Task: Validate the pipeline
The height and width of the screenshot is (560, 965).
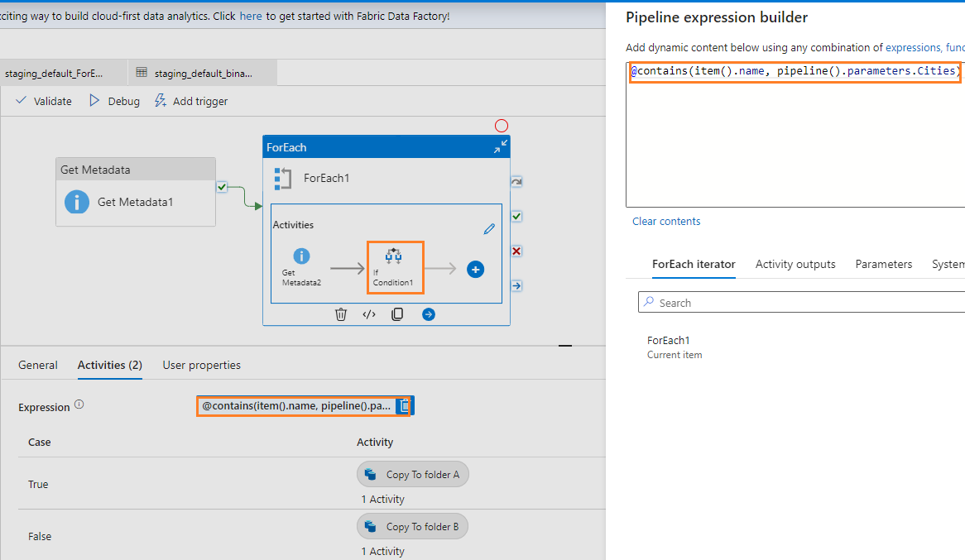Action: click(x=44, y=101)
